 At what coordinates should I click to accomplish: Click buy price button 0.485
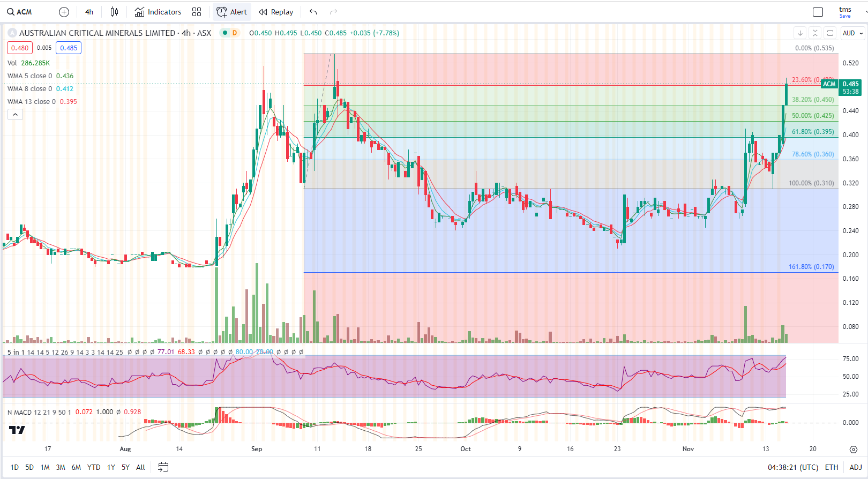pos(69,48)
